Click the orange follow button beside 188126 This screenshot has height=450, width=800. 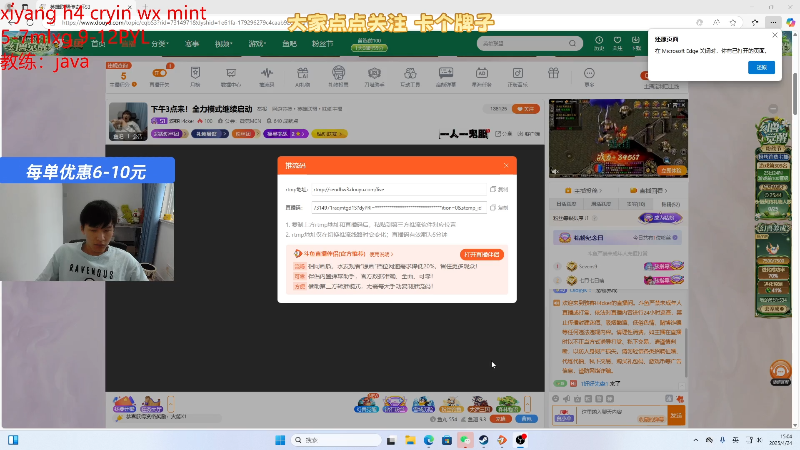tap(526, 109)
